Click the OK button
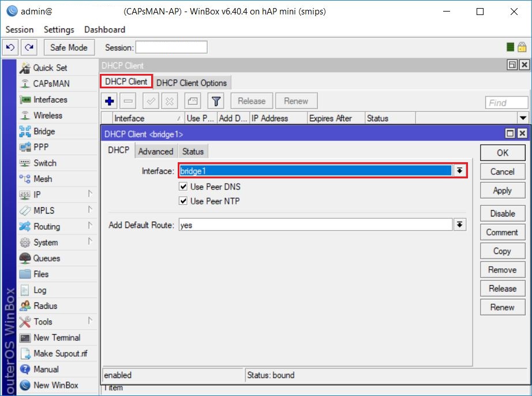 [x=503, y=153]
